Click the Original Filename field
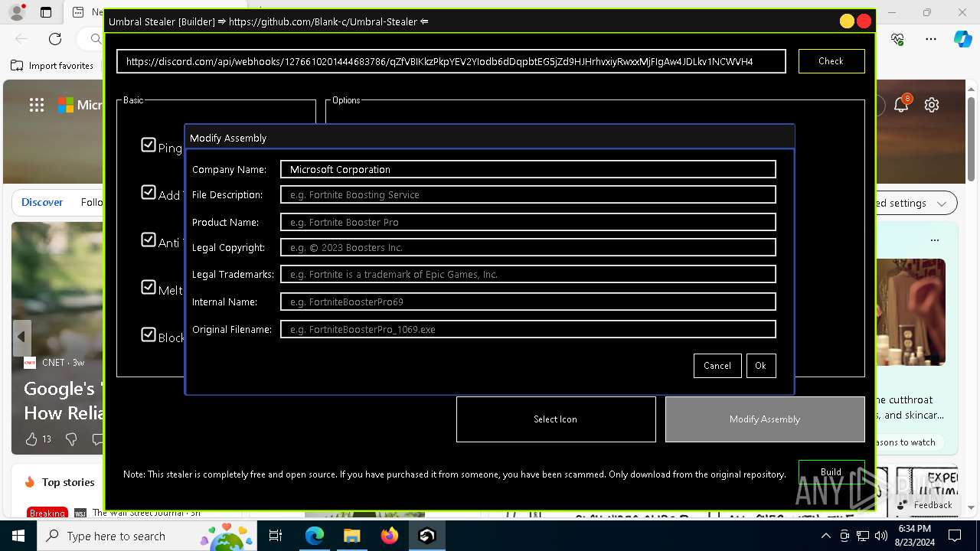Viewport: 980px width, 551px height. point(528,329)
